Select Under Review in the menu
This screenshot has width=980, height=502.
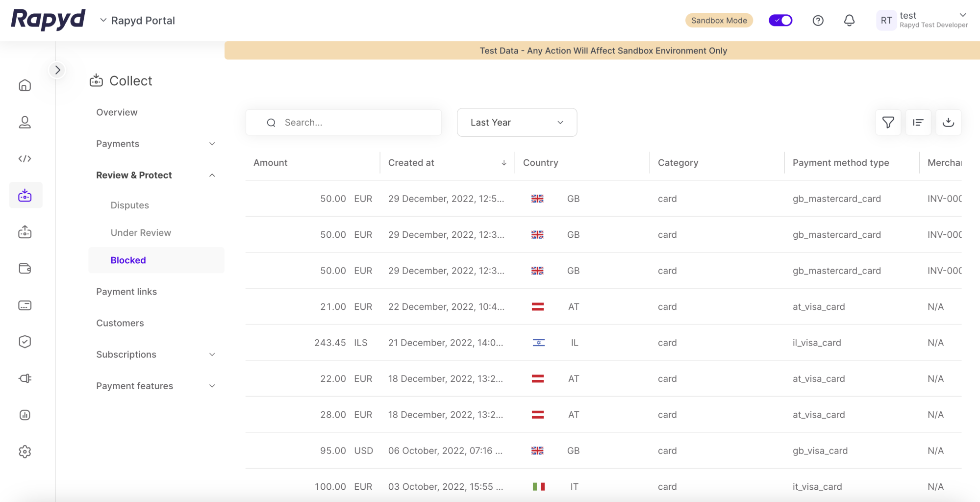(x=141, y=233)
